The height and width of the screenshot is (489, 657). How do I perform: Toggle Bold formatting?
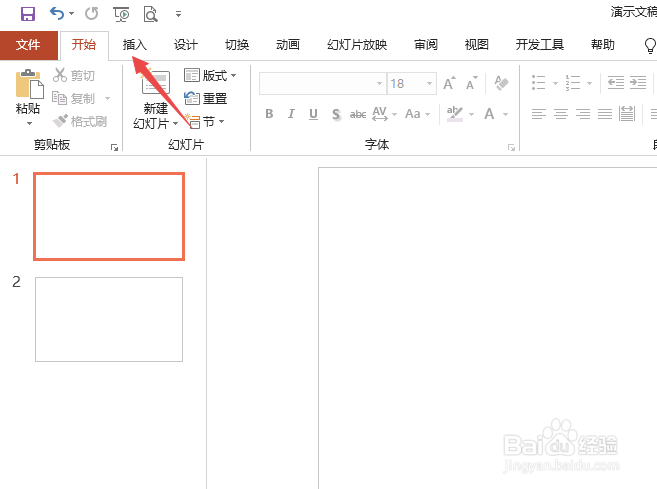(x=269, y=114)
